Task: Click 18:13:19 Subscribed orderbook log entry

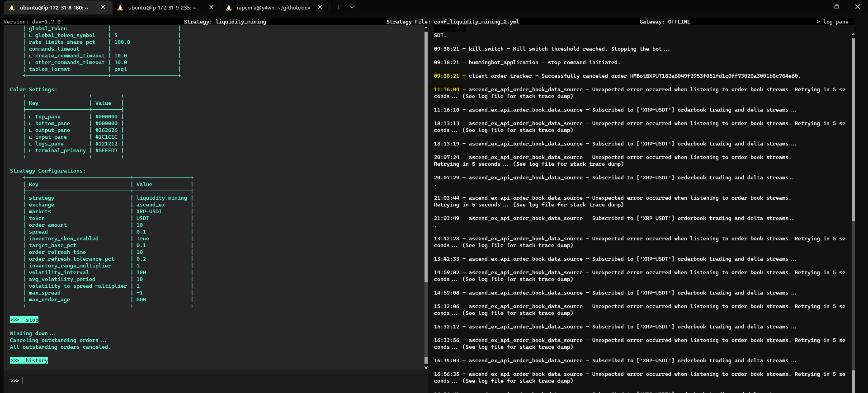Action: [615, 144]
